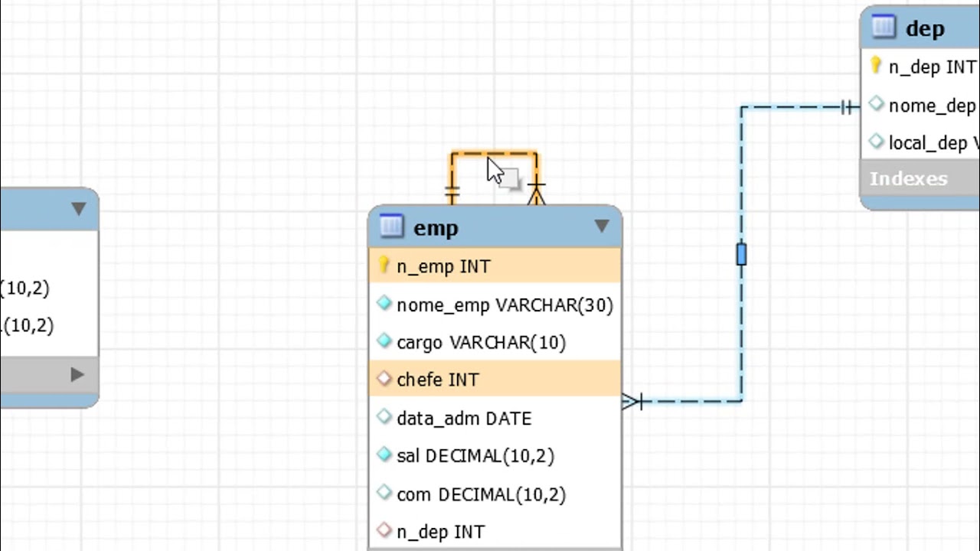Expand the left table's gray footer section arrow
980x551 pixels.
(77, 374)
